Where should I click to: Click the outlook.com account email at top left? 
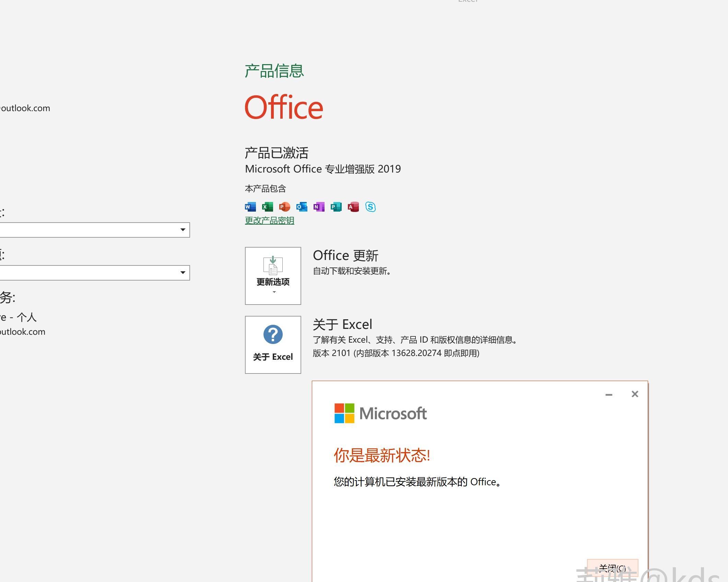[x=25, y=108]
